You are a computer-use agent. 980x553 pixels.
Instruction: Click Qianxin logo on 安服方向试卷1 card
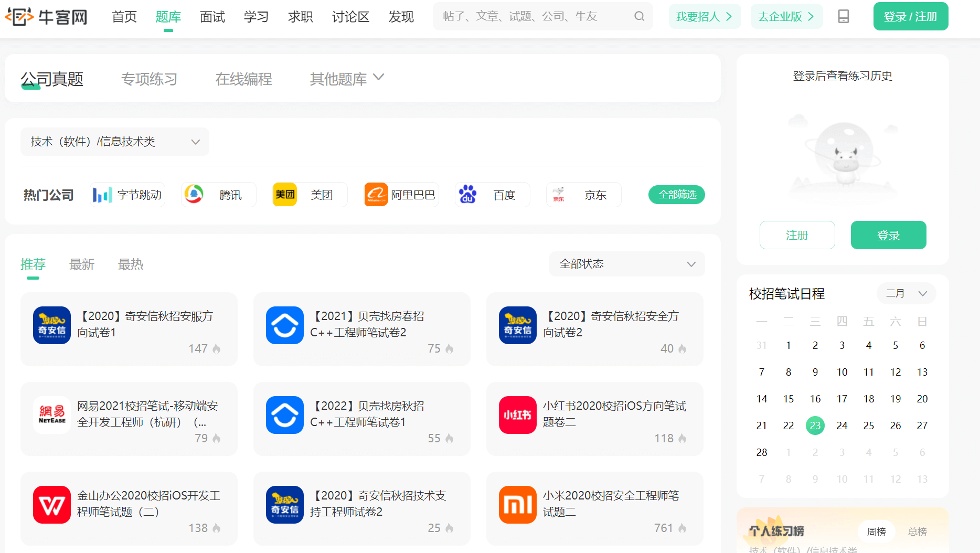pos(52,325)
